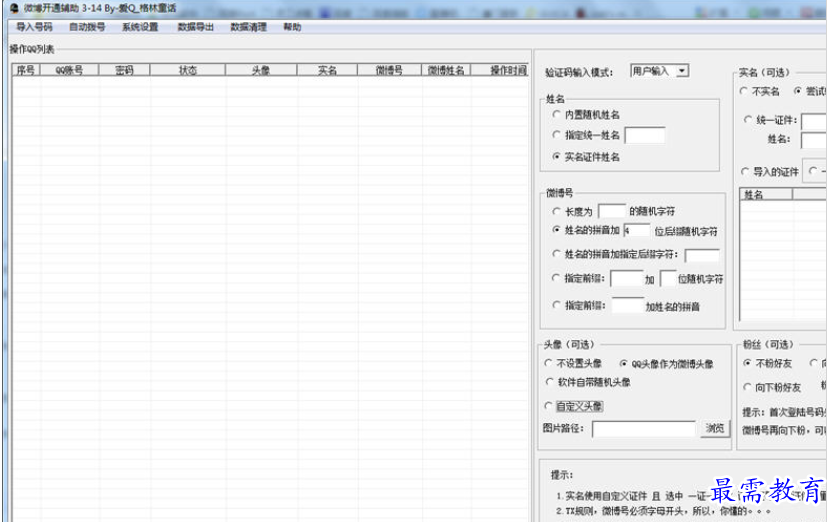This screenshot has width=832, height=522.
Task: Open the 数据清理 menu
Action: coord(248,27)
